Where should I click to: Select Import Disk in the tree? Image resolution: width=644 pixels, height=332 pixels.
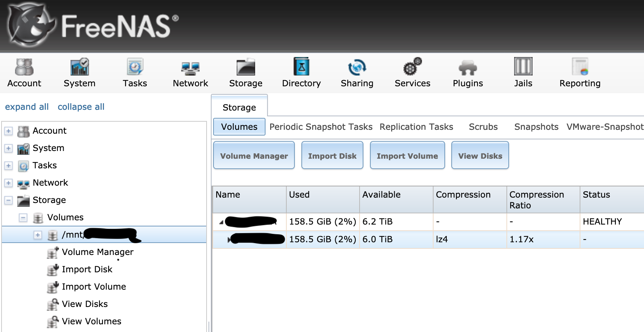coord(87,269)
